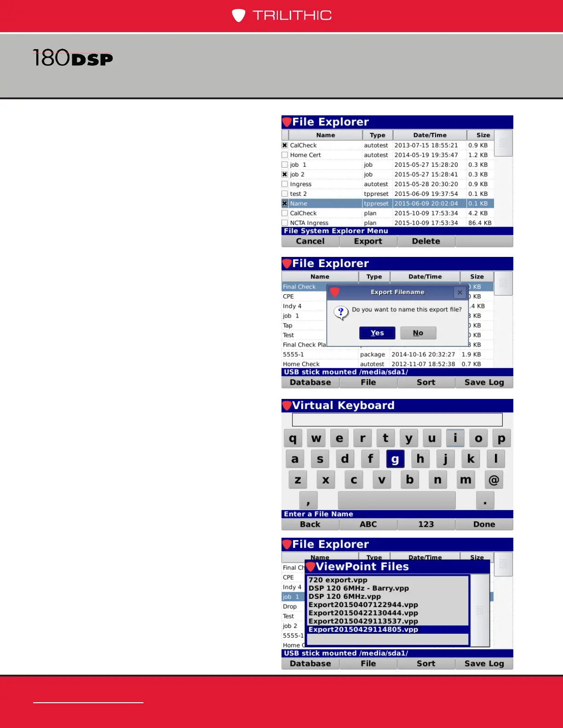Switch keyboard to 123 mode
The height and width of the screenshot is (728, 563).
tap(426, 524)
